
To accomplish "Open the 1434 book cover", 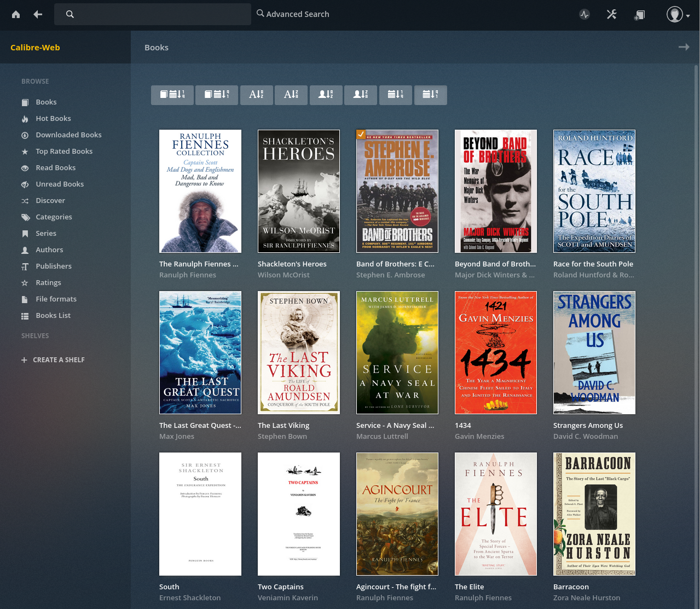I will (496, 352).
